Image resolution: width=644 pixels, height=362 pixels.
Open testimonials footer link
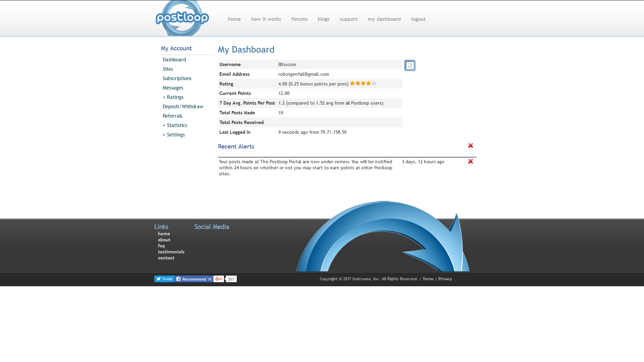pos(171,252)
